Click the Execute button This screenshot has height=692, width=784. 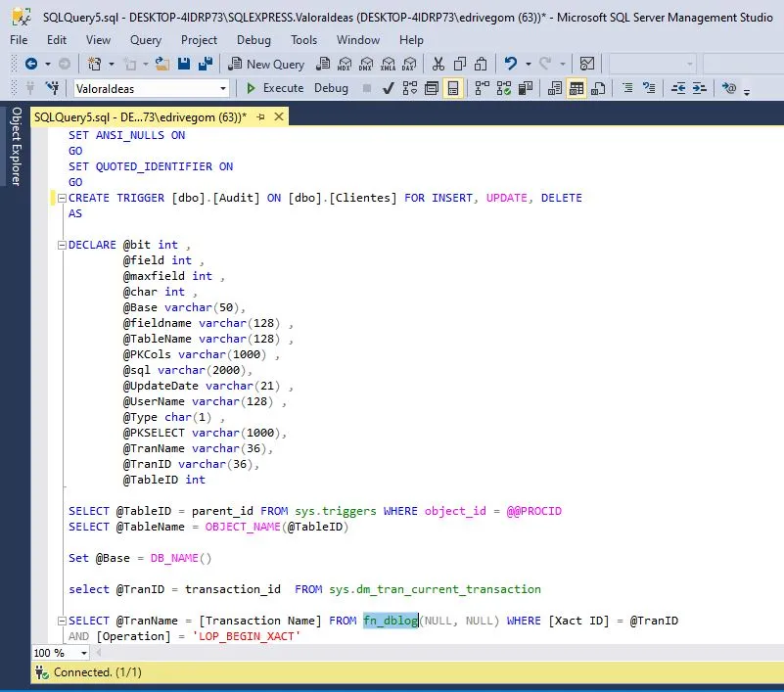(275, 88)
